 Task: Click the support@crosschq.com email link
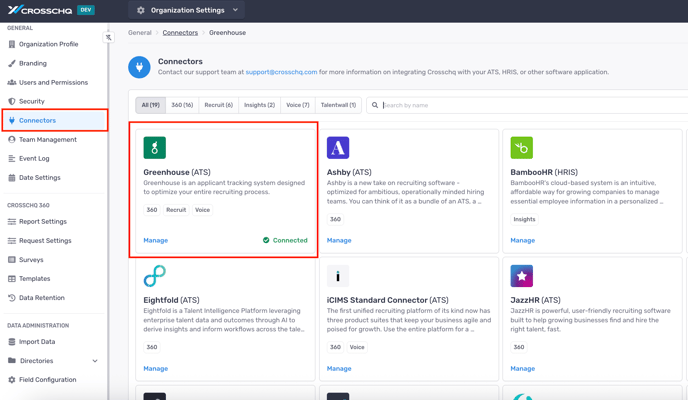point(281,72)
